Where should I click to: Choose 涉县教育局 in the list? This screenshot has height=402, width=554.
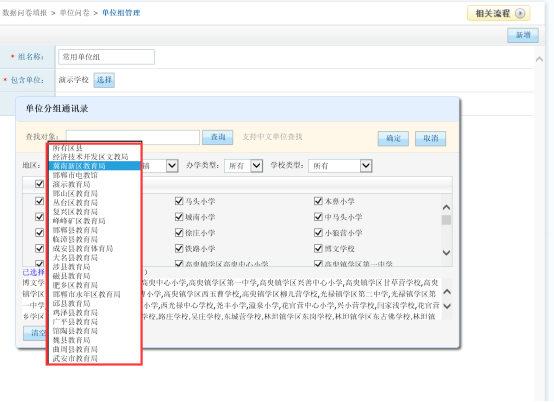[71, 267]
